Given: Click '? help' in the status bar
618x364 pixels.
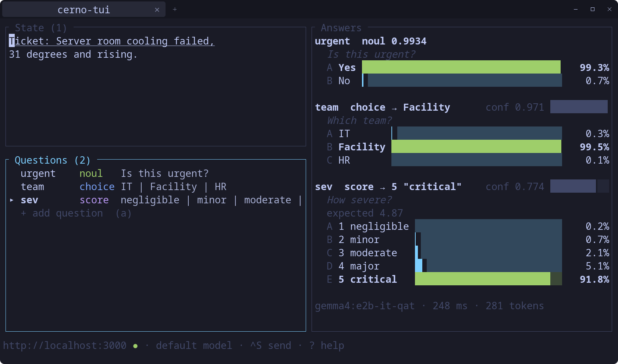Looking at the screenshot, I should 327,346.
